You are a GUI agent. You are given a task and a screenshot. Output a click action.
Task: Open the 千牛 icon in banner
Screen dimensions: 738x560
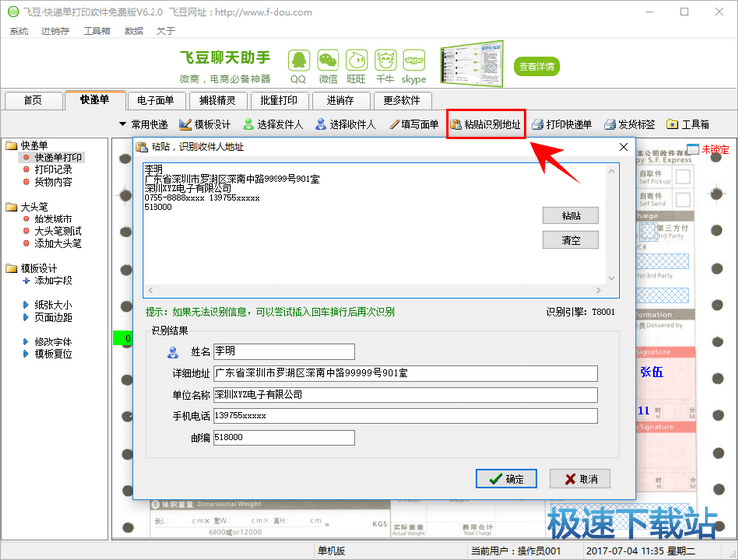(386, 61)
